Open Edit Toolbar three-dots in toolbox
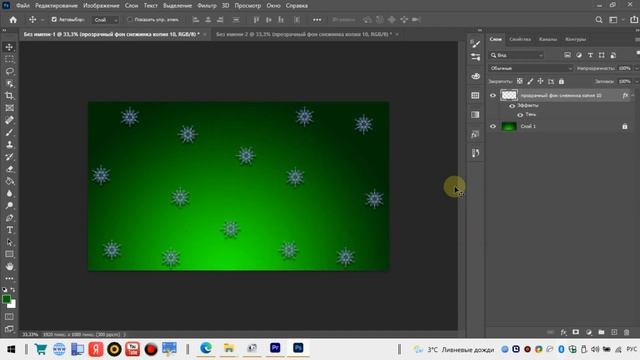640x360 pixels. coord(9,279)
